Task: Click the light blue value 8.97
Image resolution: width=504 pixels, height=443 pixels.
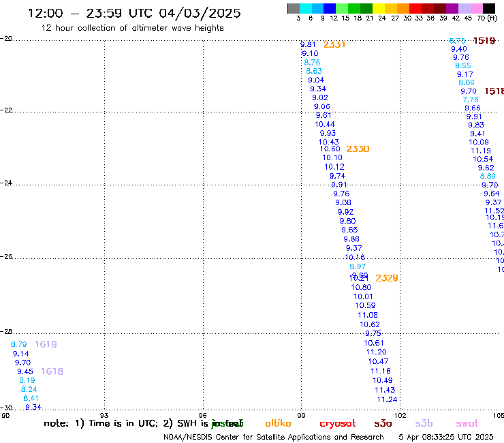Action: (358, 266)
